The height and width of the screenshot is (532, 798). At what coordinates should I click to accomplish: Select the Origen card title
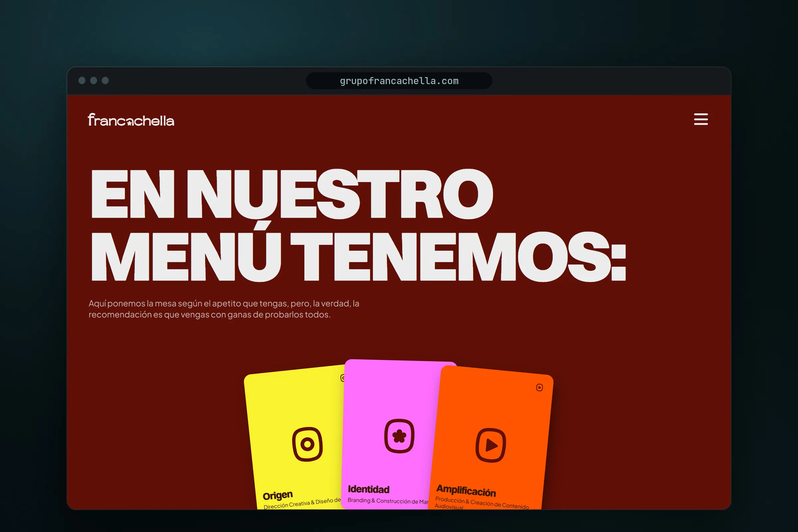click(x=278, y=495)
